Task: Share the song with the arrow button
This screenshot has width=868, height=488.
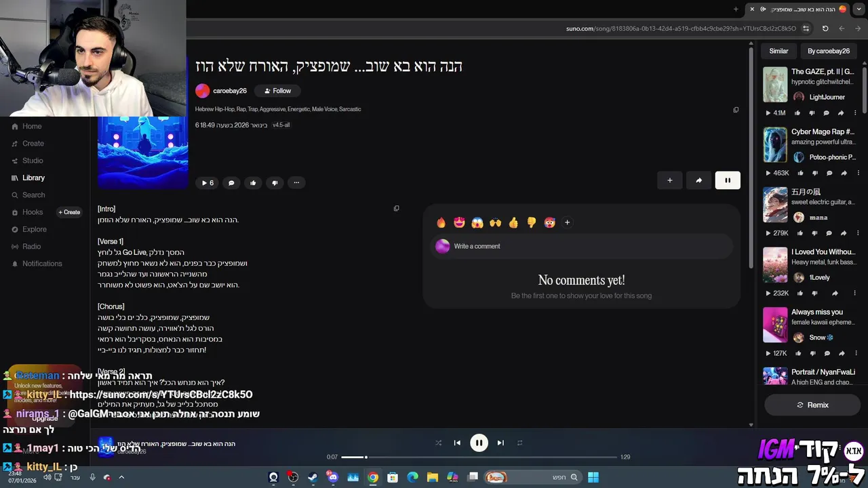Action: [698, 180]
